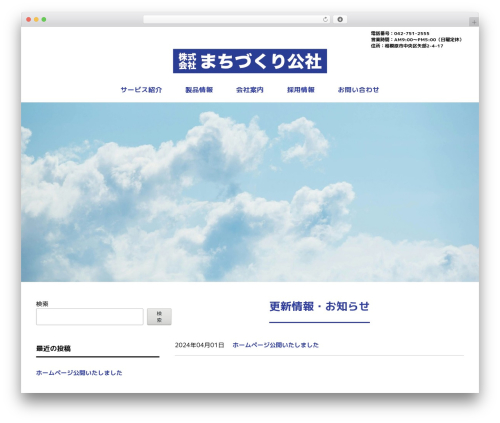Click the 営業時間 business hours line

click(x=416, y=40)
